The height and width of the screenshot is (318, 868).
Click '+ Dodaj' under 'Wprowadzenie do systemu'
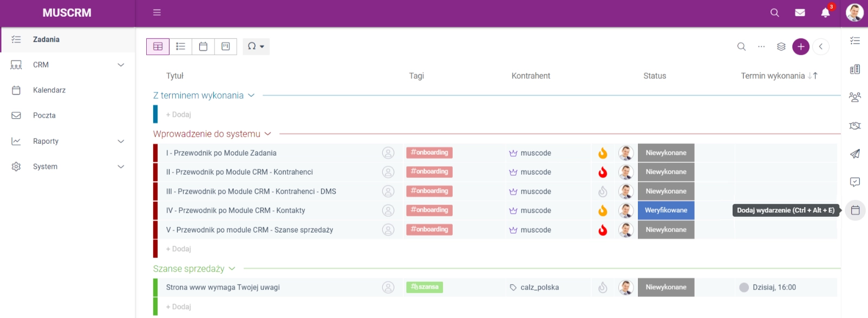tap(179, 249)
